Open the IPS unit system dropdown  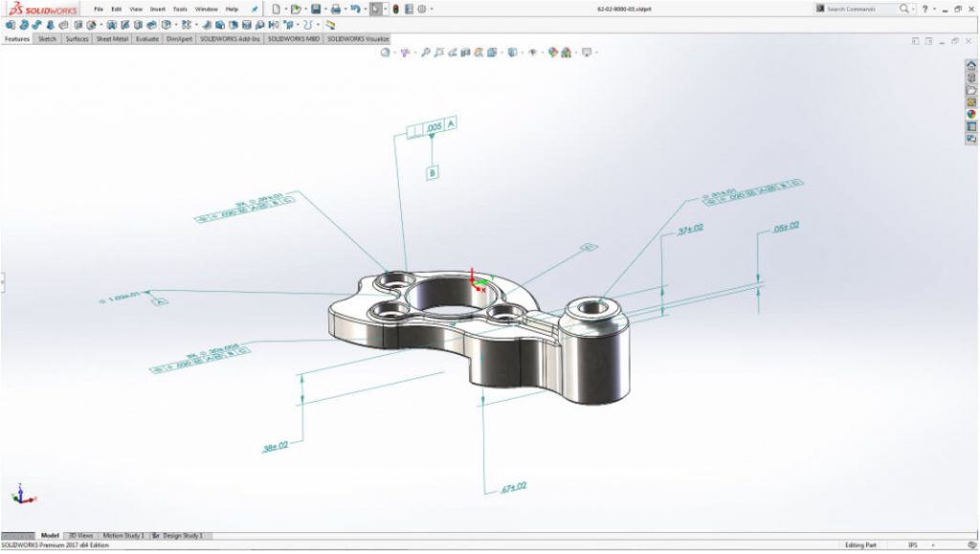click(x=932, y=545)
